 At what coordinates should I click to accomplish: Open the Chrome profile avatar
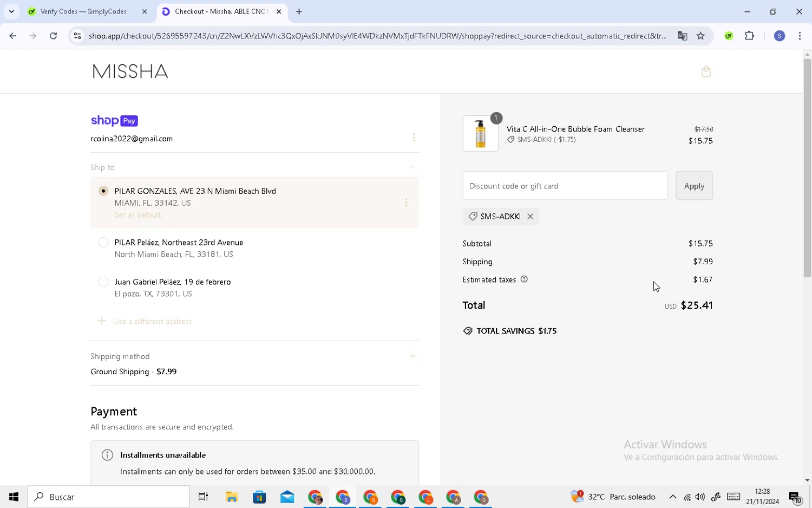coord(780,36)
